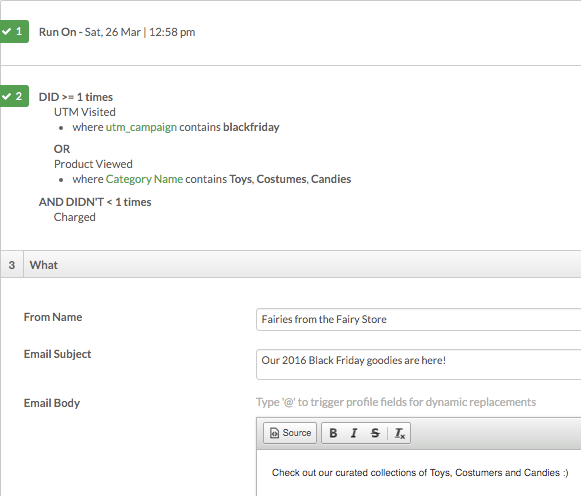Click the AND DIDN'T < 1 times condition
Viewport: 581px width, 496px height.
click(x=95, y=202)
